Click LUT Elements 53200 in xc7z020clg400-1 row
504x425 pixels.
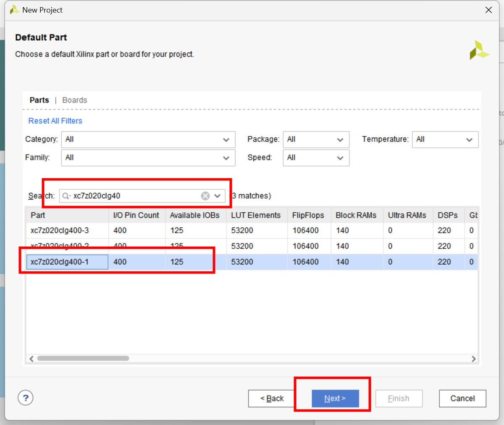tap(242, 262)
